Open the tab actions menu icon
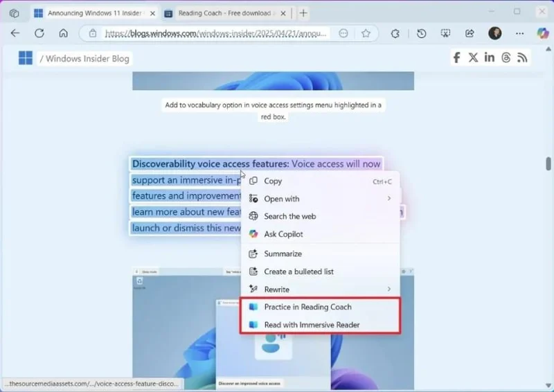The height and width of the screenshot is (392, 554). pos(14,13)
